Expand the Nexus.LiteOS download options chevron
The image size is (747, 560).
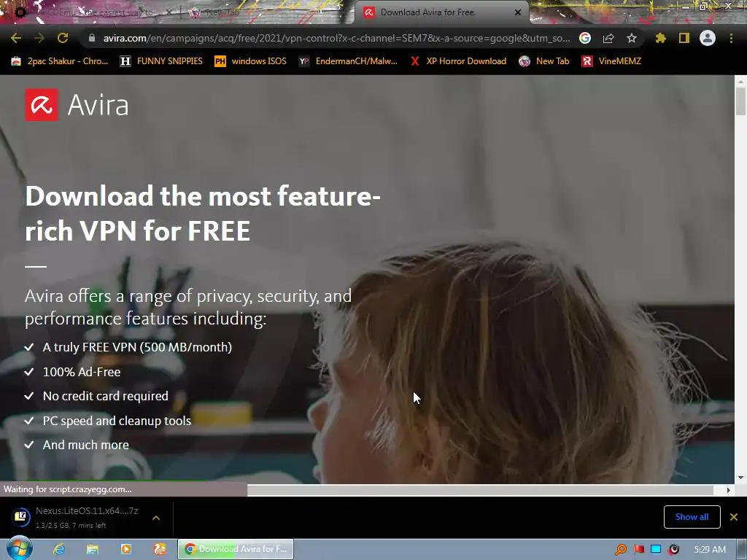click(156, 517)
